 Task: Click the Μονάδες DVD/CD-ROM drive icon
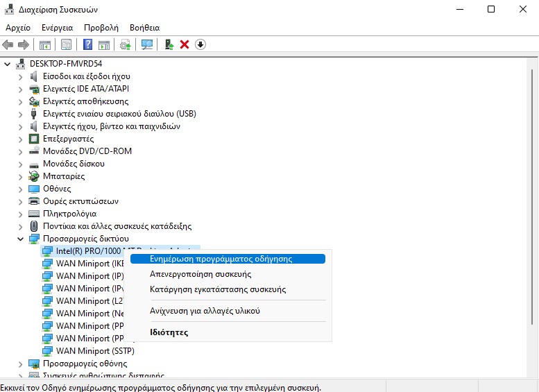pos(34,151)
